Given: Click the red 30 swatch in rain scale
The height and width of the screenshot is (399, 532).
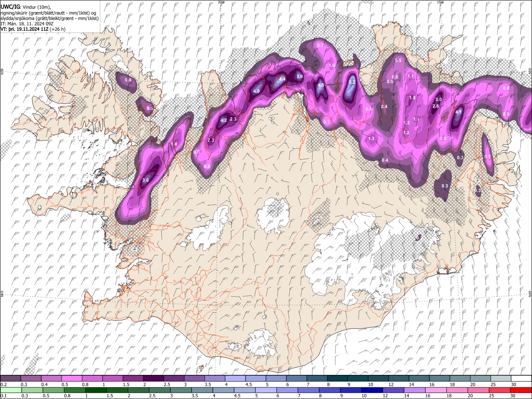Looking at the screenshot, I should (520, 390).
